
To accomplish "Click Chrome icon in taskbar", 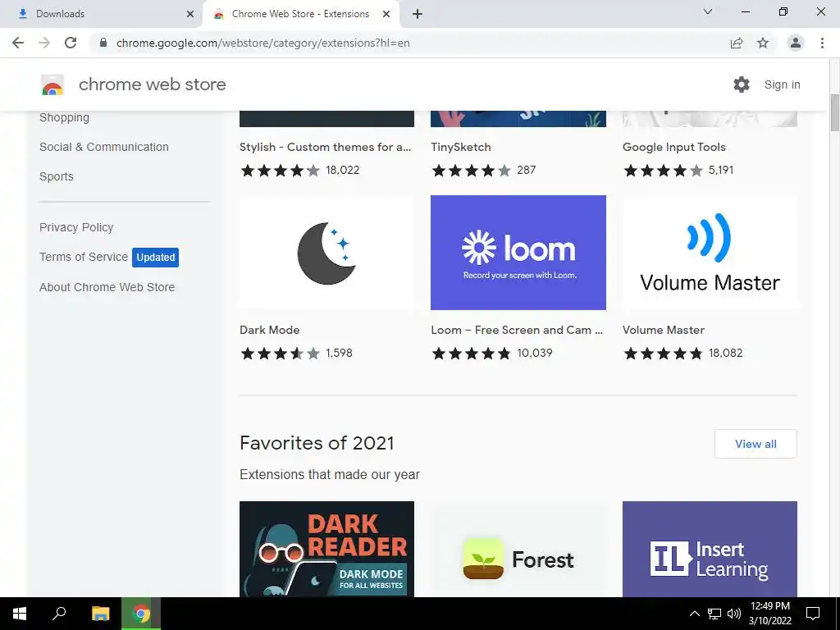I will [141, 614].
